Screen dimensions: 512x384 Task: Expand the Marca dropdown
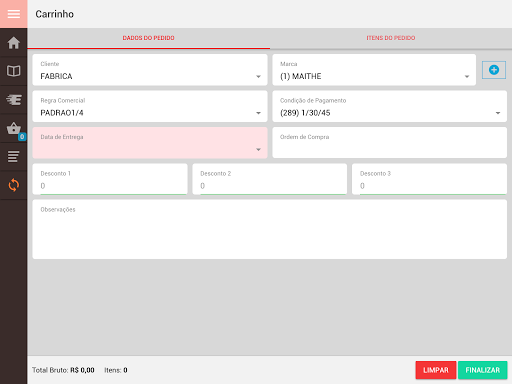pyautogui.click(x=374, y=70)
